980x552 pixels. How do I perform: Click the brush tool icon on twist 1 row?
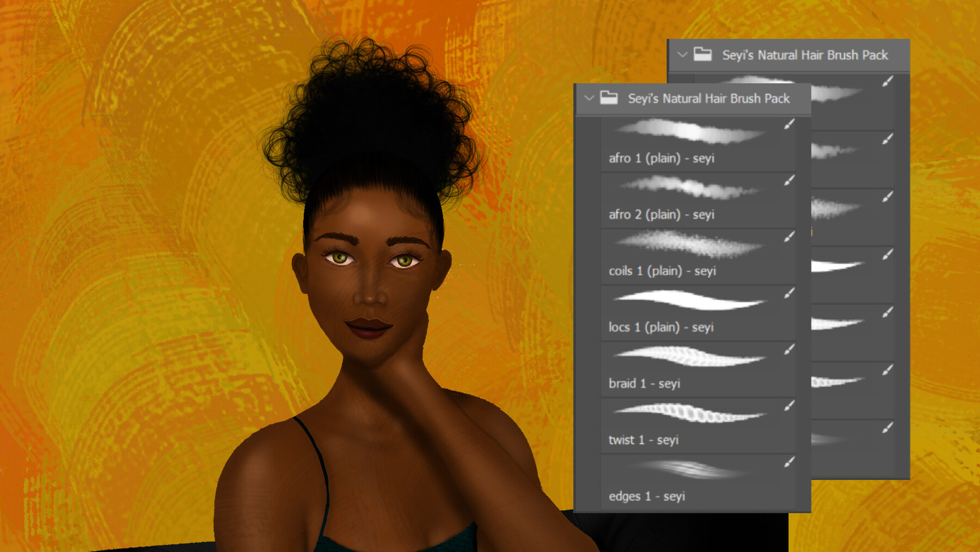click(789, 405)
